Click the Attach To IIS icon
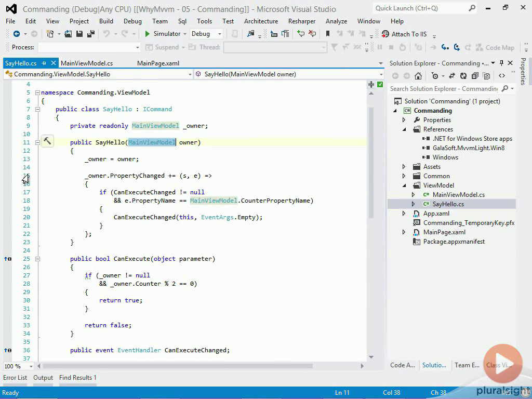 coord(385,34)
